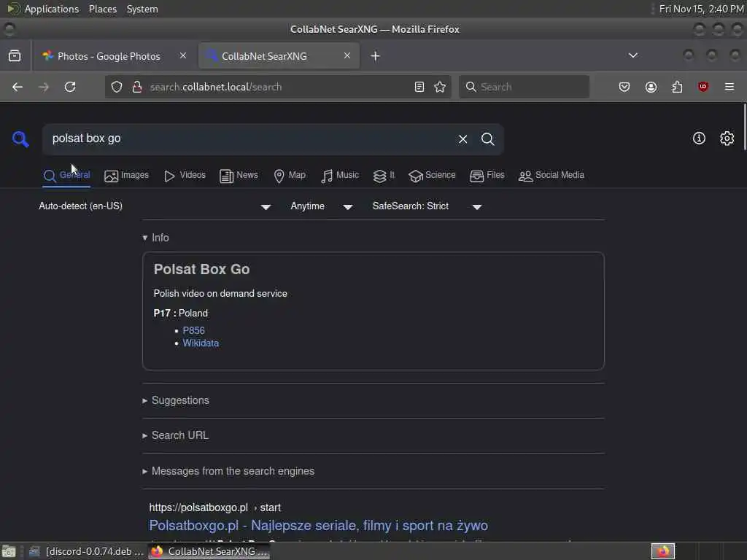
Task: Click the clock Fri Nov 15, 2:40 PM
Action: pos(701,9)
